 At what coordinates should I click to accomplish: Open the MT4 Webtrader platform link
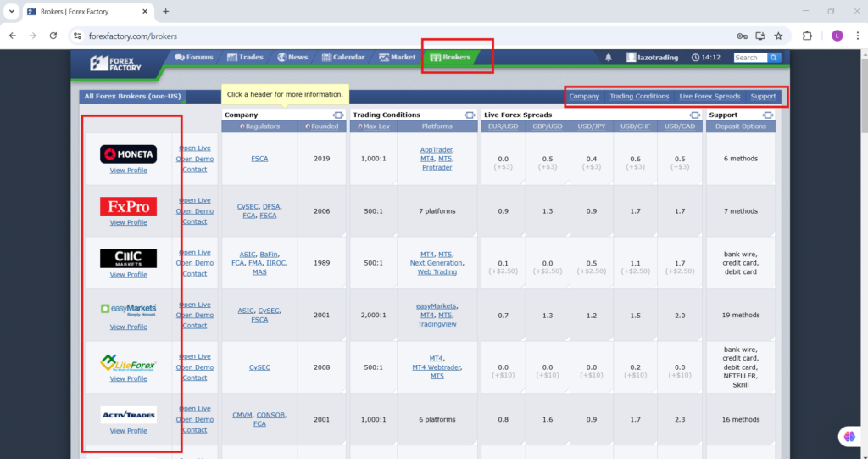[x=437, y=367]
